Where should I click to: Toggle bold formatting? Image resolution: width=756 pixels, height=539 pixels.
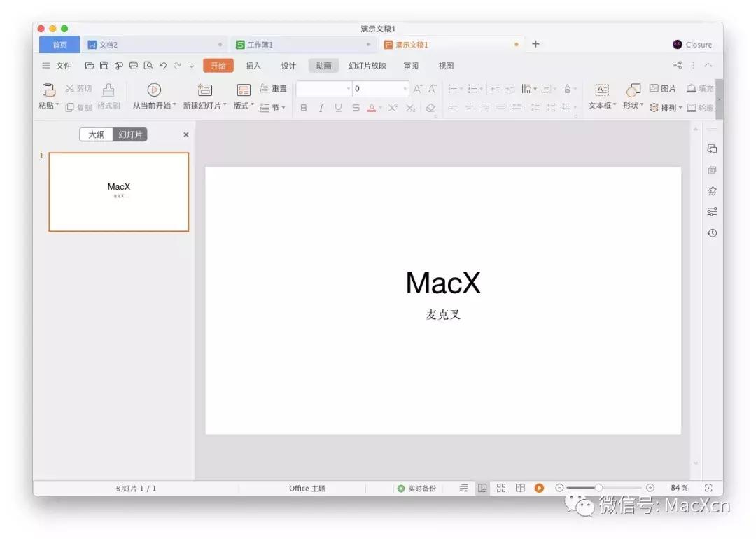tap(303, 107)
